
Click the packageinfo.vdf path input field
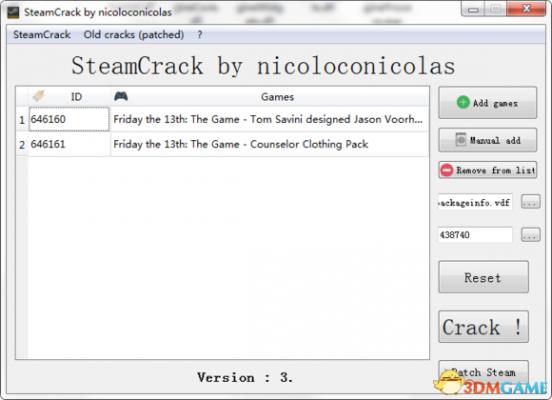tap(475, 202)
